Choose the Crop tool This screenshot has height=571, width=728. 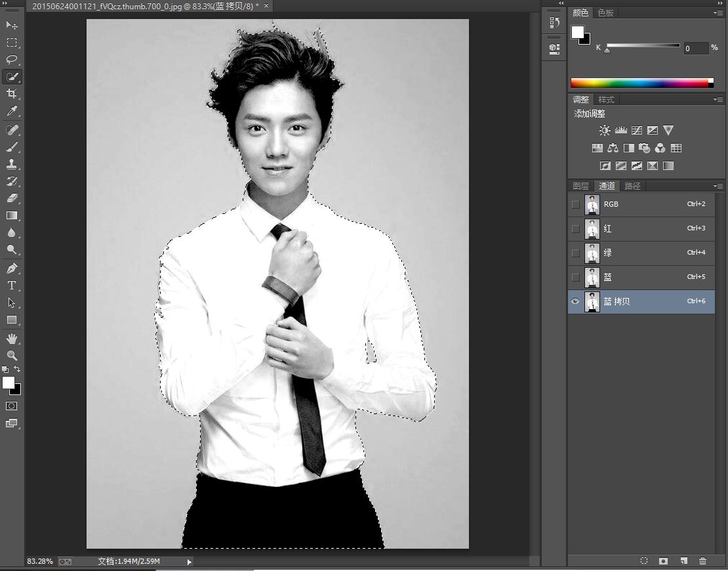coord(12,95)
